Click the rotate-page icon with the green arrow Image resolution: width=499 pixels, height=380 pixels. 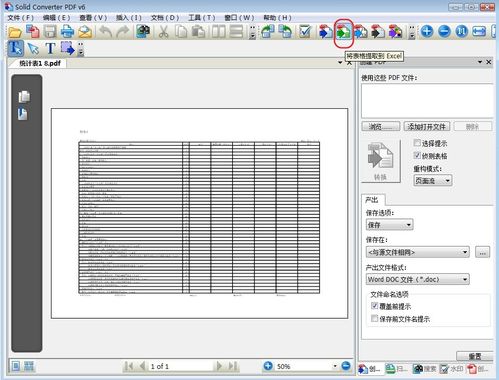268,32
